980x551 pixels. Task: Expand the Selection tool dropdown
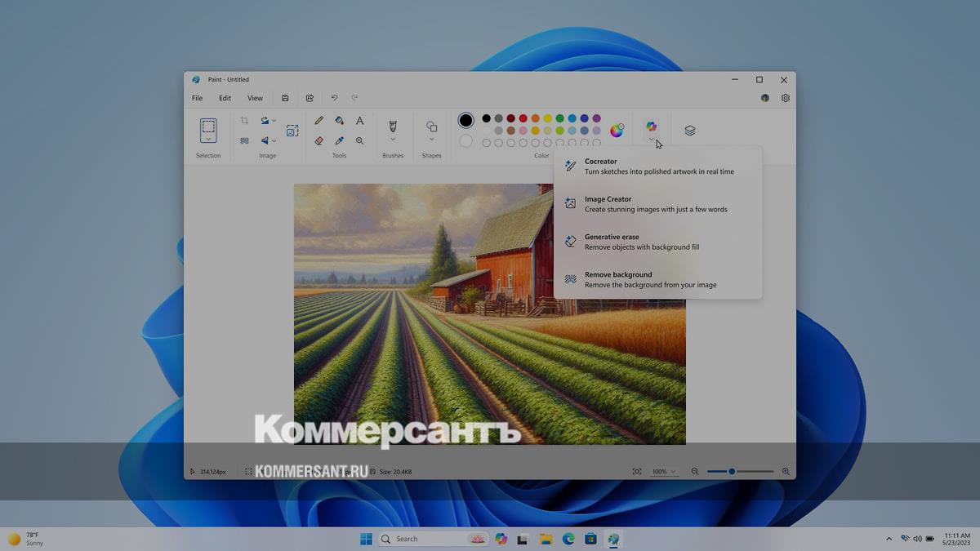[208, 140]
